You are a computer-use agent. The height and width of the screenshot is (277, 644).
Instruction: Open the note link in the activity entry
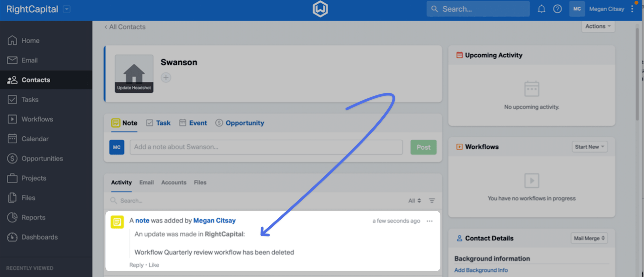click(142, 220)
